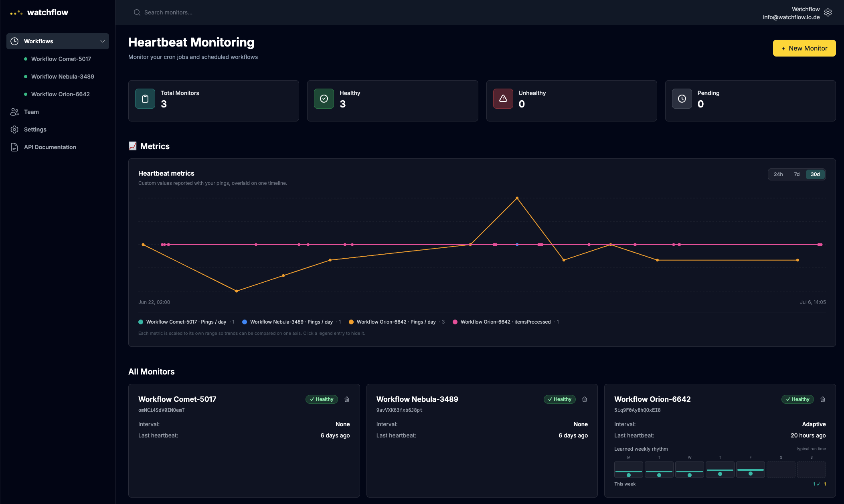The height and width of the screenshot is (504, 844).
Task: Delete Workflow Orion-6642 via trash icon
Action: tap(823, 399)
